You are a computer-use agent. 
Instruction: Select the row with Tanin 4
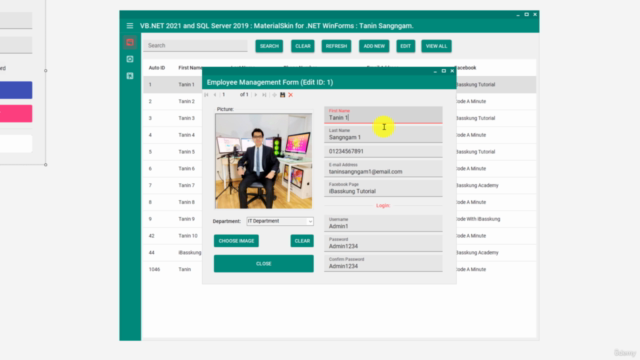[x=339, y=135]
